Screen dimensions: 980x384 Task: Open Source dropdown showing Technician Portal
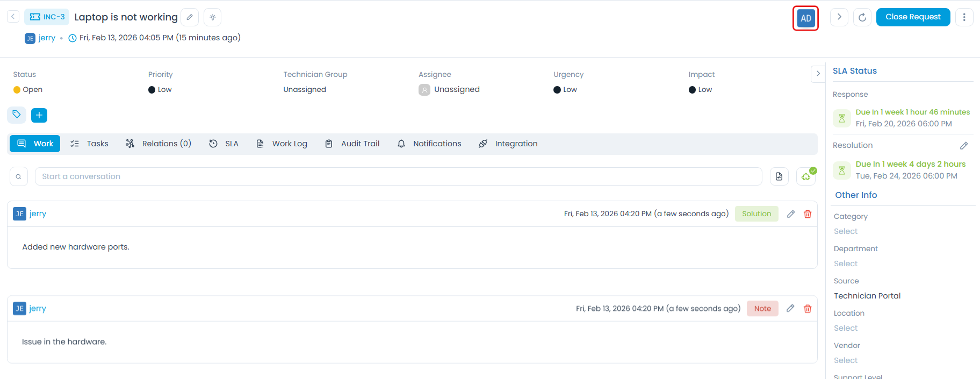(867, 296)
